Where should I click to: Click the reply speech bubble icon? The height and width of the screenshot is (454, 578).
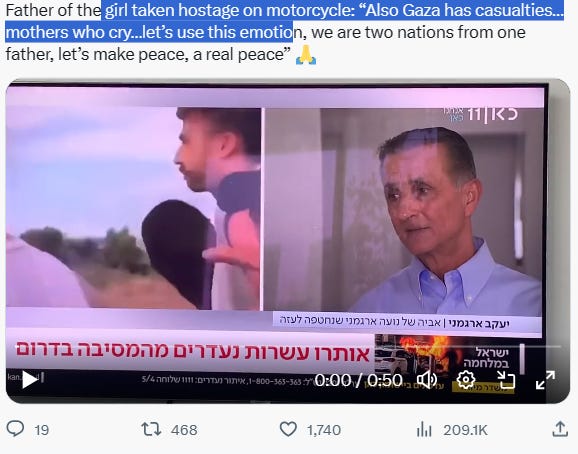click(15, 429)
